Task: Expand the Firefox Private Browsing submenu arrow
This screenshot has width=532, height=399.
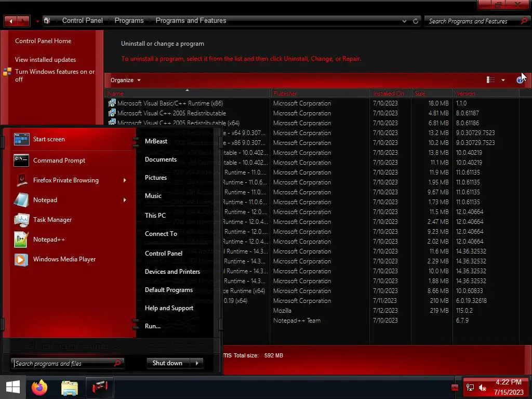Action: click(125, 180)
